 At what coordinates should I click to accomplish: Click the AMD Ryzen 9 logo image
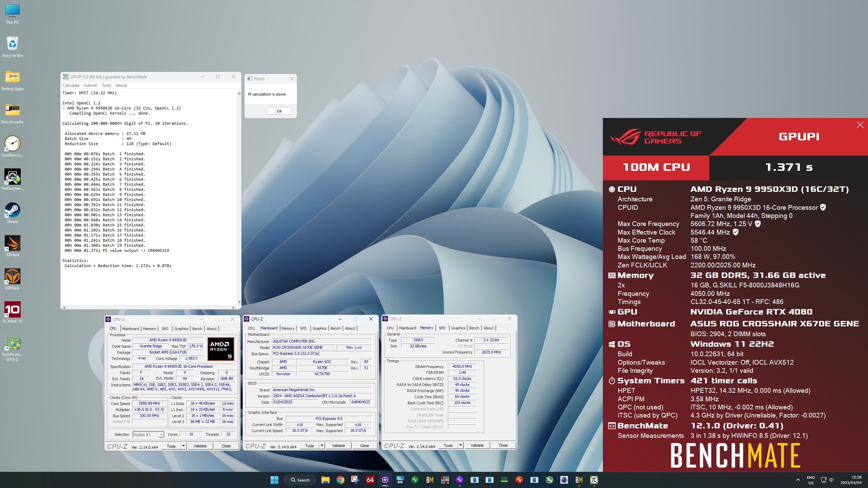coord(221,349)
